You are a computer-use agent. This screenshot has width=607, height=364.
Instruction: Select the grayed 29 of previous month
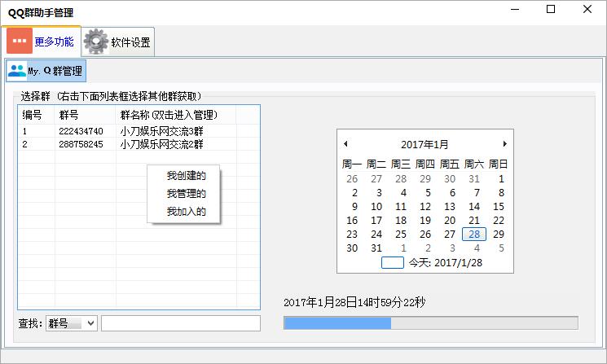pyautogui.click(x=425, y=178)
